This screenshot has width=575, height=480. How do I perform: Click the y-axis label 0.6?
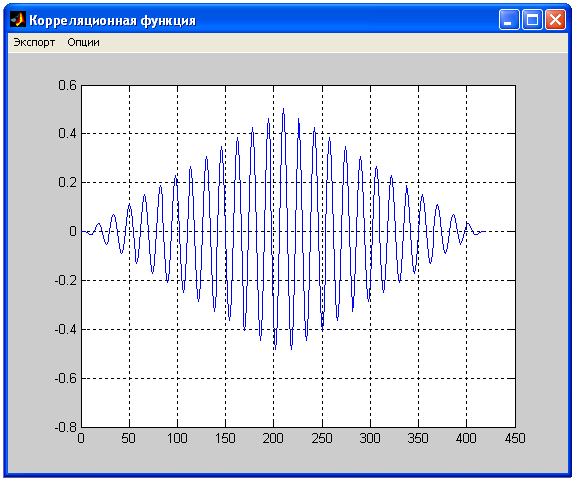coord(67,85)
